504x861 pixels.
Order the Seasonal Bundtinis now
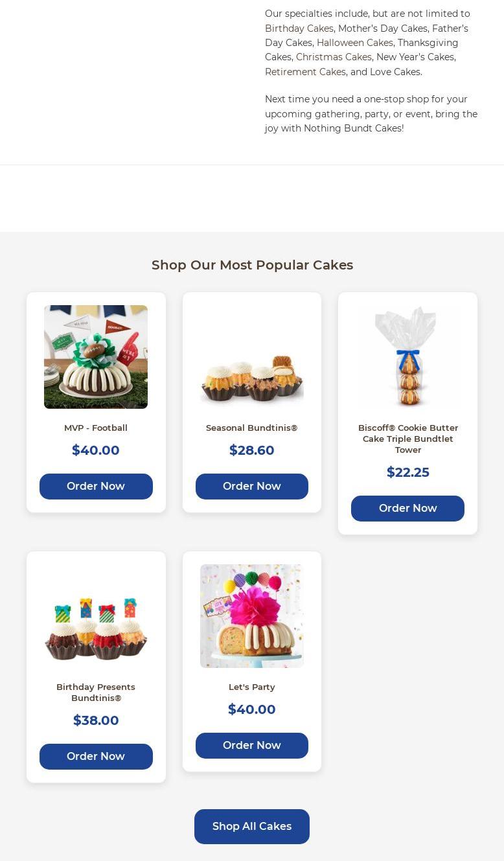tap(252, 487)
